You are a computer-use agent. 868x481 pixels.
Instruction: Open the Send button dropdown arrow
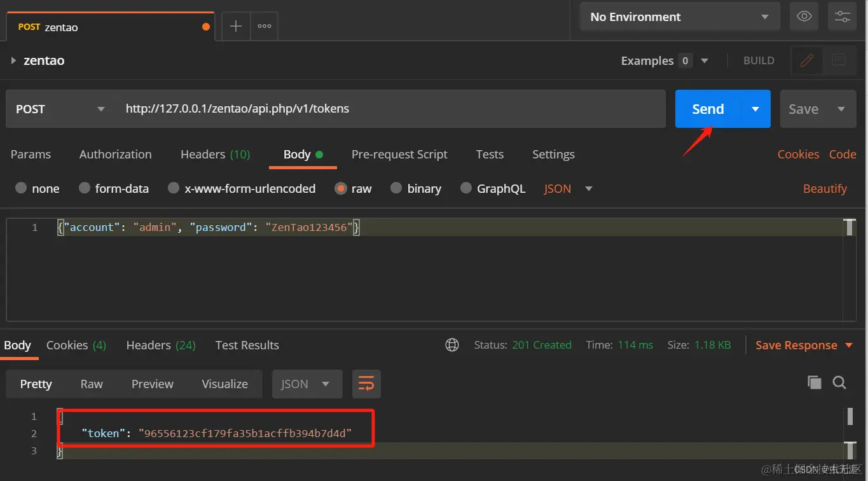tap(755, 109)
